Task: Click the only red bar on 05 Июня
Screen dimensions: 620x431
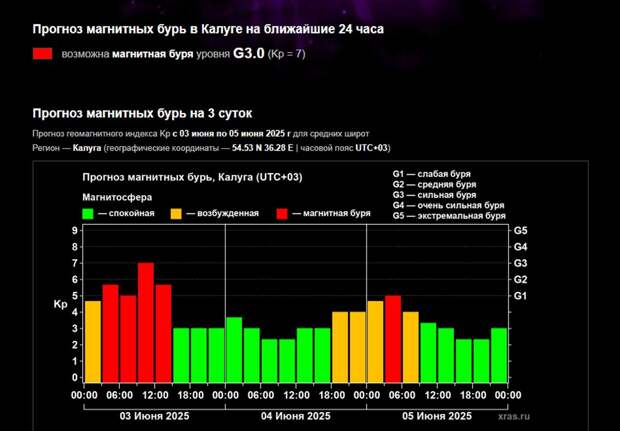Action: tap(393, 338)
